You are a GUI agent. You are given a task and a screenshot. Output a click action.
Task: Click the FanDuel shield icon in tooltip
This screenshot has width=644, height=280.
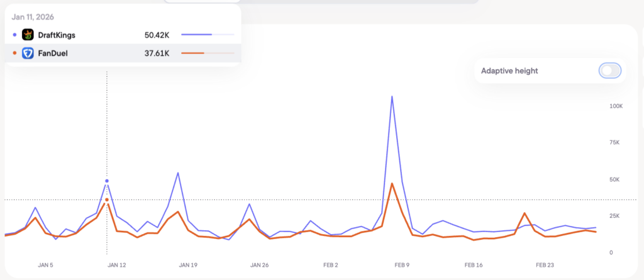28,53
